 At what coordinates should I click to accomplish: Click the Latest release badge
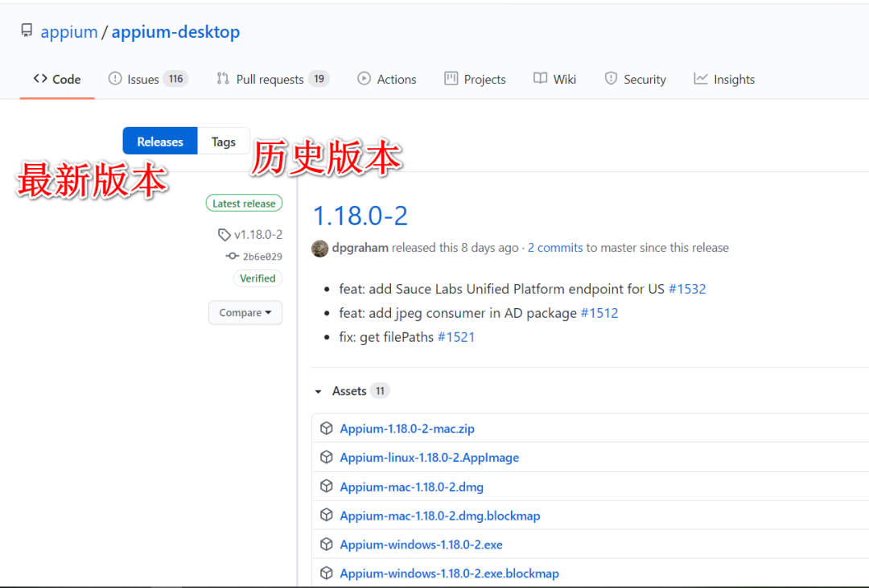click(244, 204)
